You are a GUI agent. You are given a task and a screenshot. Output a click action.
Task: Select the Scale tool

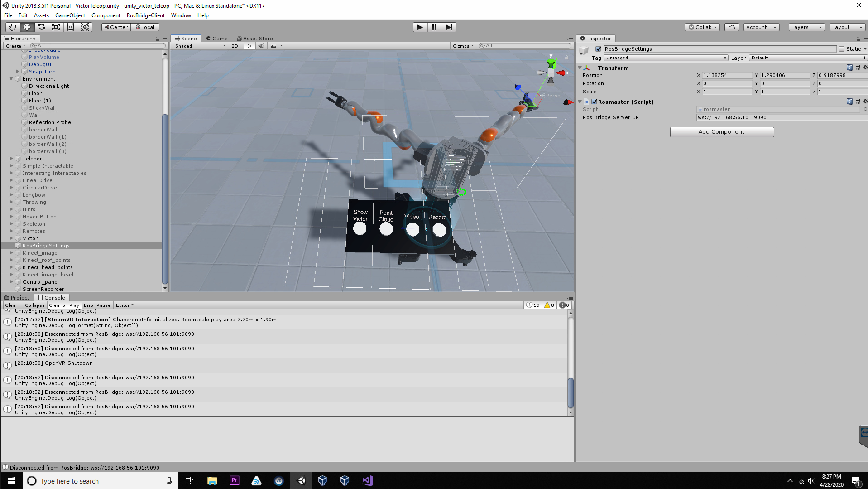(56, 27)
